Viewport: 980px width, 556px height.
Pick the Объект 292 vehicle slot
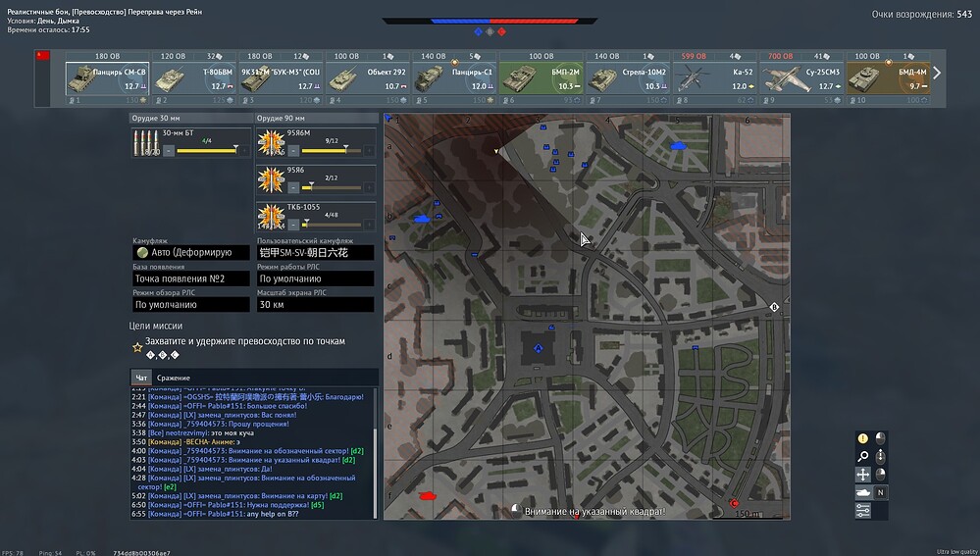368,78
